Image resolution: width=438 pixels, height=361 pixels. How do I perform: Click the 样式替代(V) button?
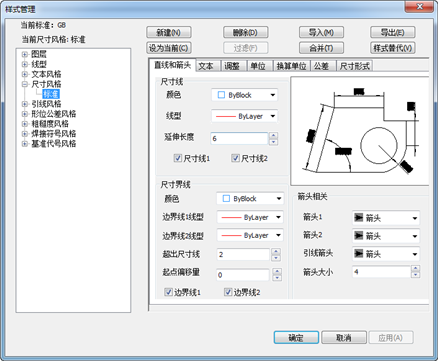393,48
